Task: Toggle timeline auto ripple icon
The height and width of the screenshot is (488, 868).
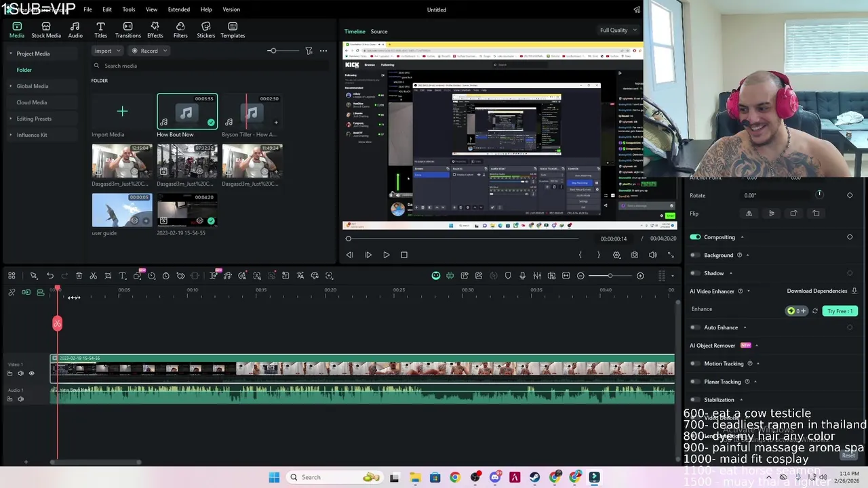Action: (x=26, y=292)
